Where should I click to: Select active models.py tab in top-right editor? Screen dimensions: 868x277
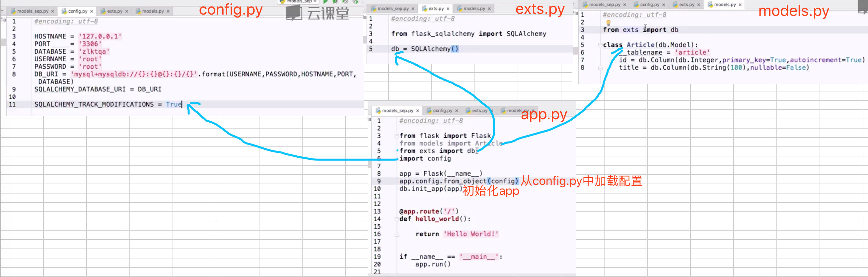click(725, 5)
